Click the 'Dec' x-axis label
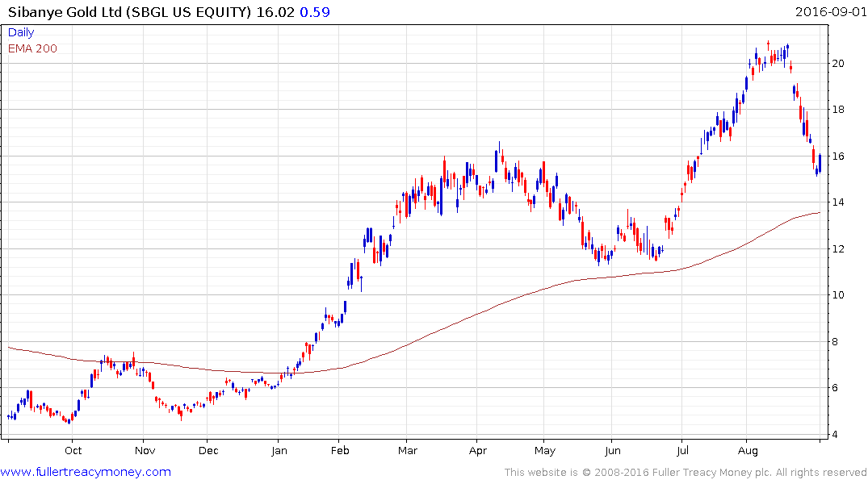The height and width of the screenshot is (484, 868). [x=208, y=451]
